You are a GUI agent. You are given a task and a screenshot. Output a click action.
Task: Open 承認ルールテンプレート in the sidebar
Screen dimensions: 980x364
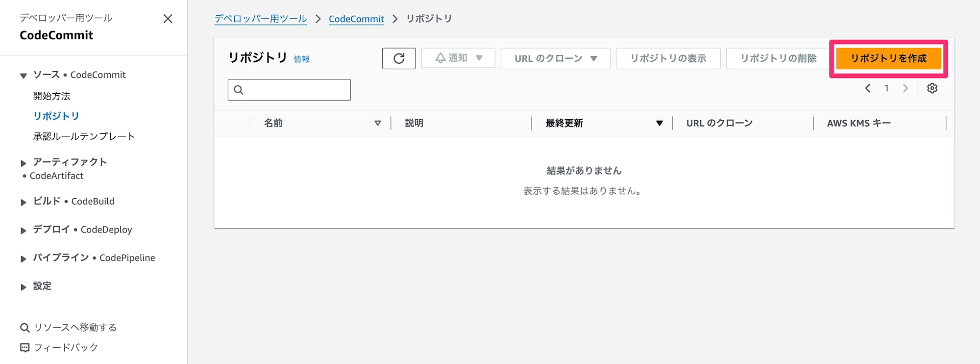[84, 136]
